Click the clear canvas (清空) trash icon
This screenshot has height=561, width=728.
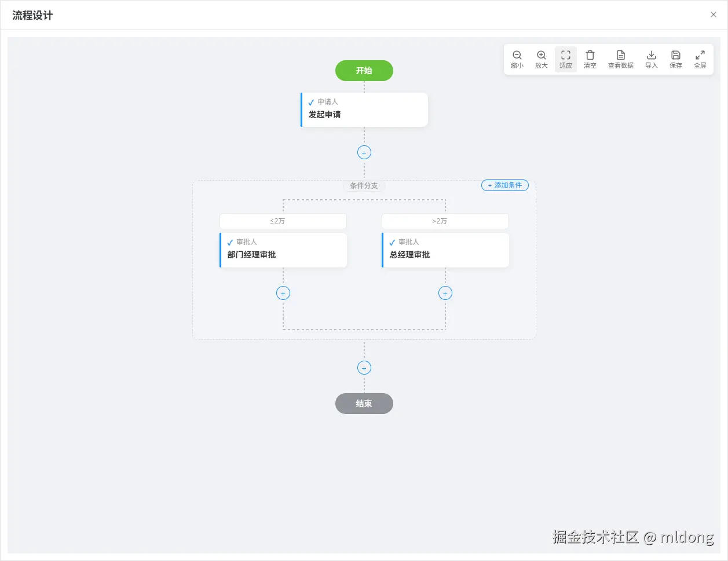tap(590, 55)
